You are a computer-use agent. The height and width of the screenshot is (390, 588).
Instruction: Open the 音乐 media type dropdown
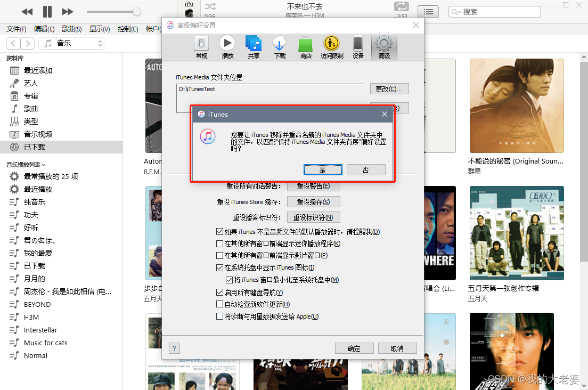click(72, 43)
